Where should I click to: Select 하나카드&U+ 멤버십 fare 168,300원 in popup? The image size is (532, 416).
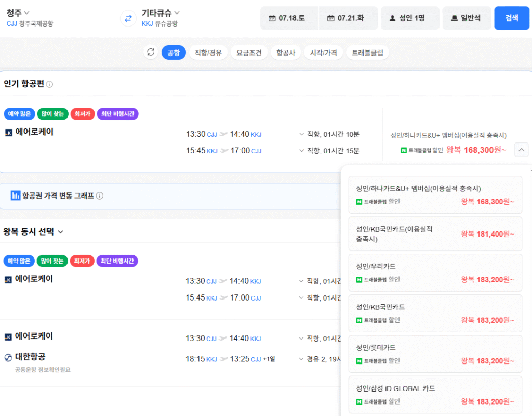435,195
